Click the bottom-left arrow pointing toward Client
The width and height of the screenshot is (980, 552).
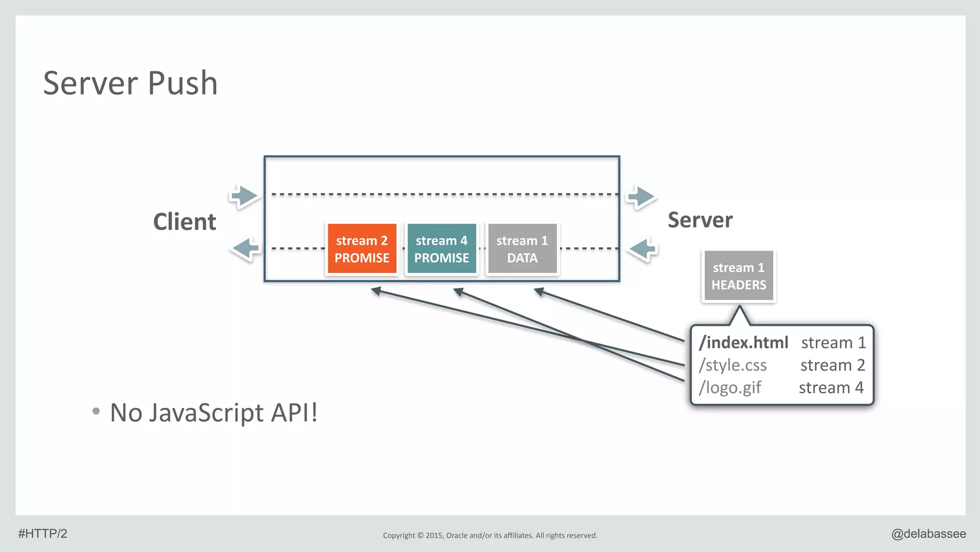[245, 248]
